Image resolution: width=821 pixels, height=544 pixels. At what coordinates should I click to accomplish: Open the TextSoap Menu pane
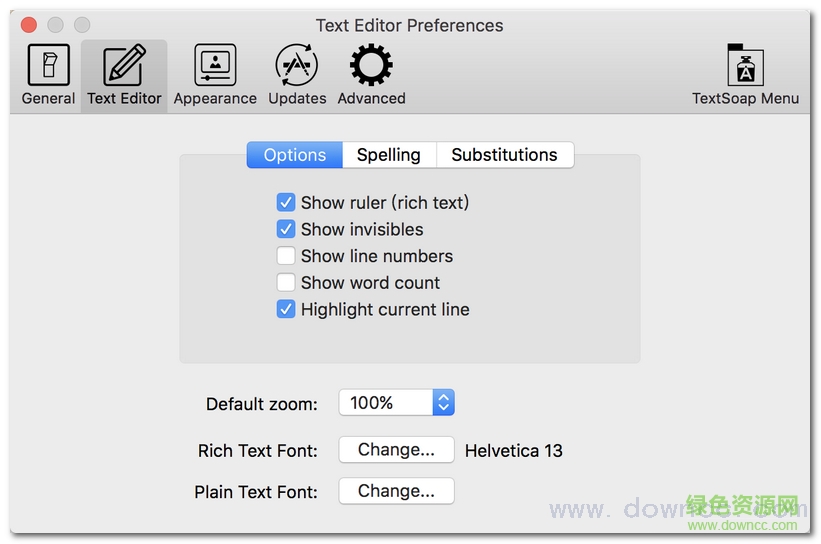[x=745, y=74]
